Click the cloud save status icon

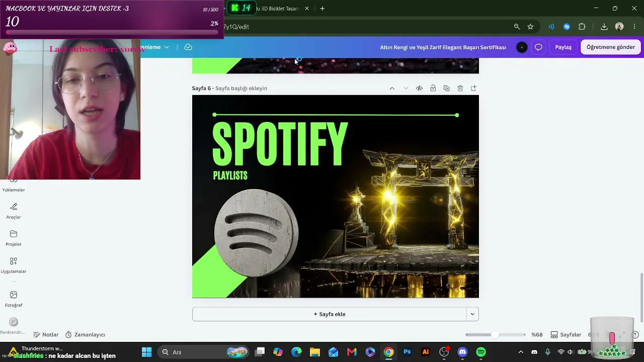click(188, 47)
